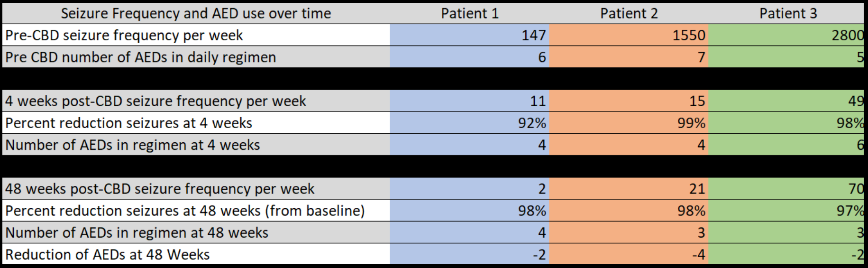Click Patient 2 48-week seizure value 21

click(x=697, y=189)
